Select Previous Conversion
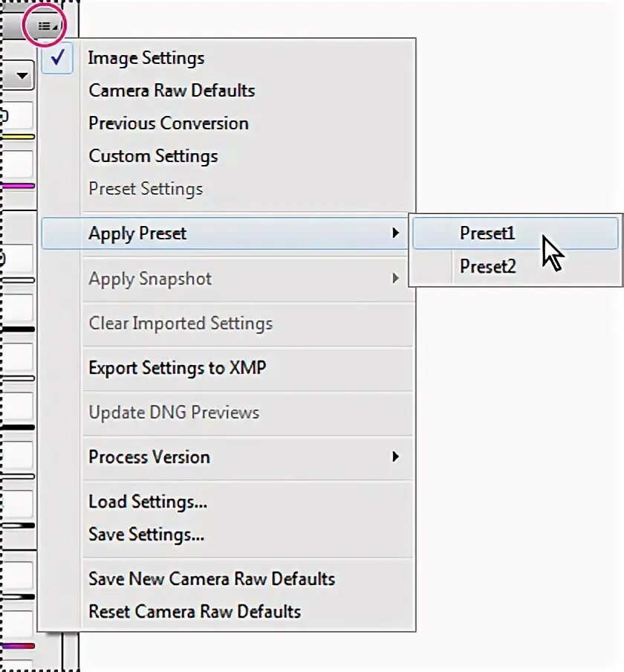Viewport: 624px width, 672px height. (169, 123)
